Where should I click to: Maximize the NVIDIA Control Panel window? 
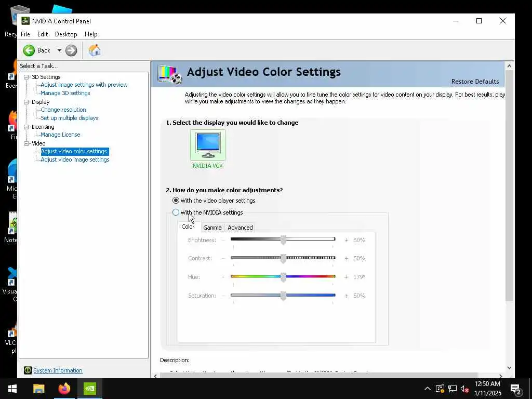click(479, 21)
